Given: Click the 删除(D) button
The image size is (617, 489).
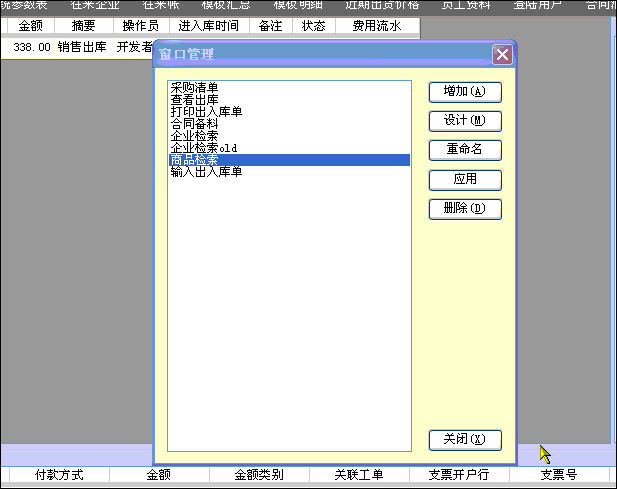Looking at the screenshot, I should [x=464, y=209].
